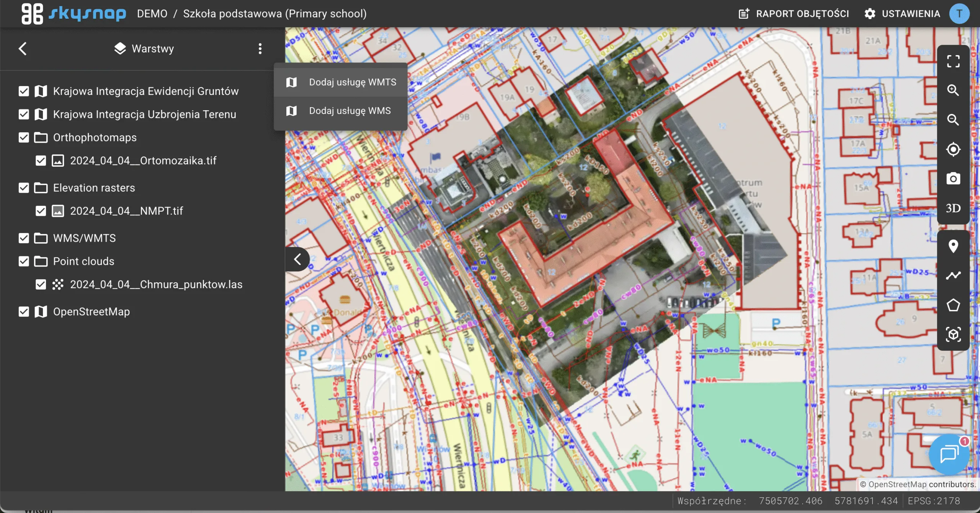Viewport: 980px width, 513px height.
Task: Open Raport objętości
Action: (793, 14)
